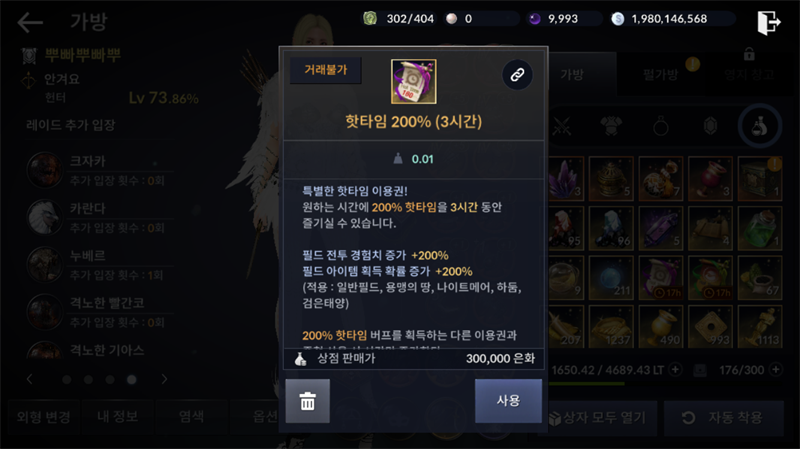Select the crossed swords weapon filter
This screenshot has height=449, width=800.
(x=562, y=126)
